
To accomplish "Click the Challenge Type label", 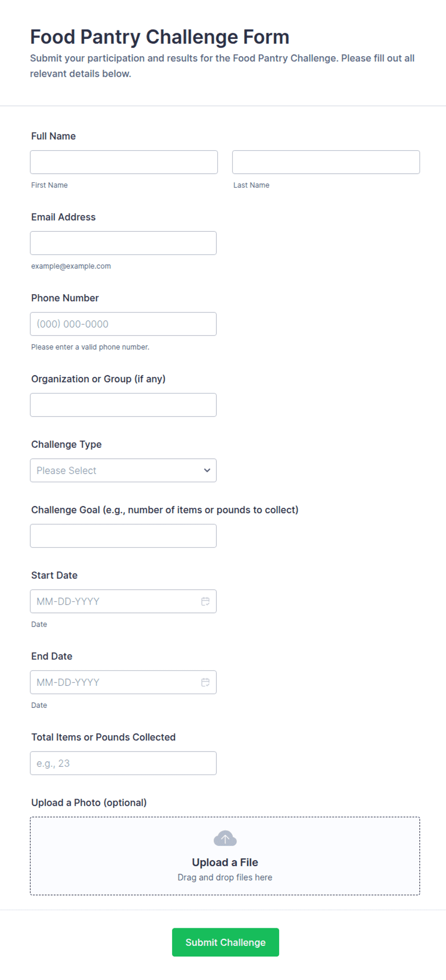I will click(66, 444).
